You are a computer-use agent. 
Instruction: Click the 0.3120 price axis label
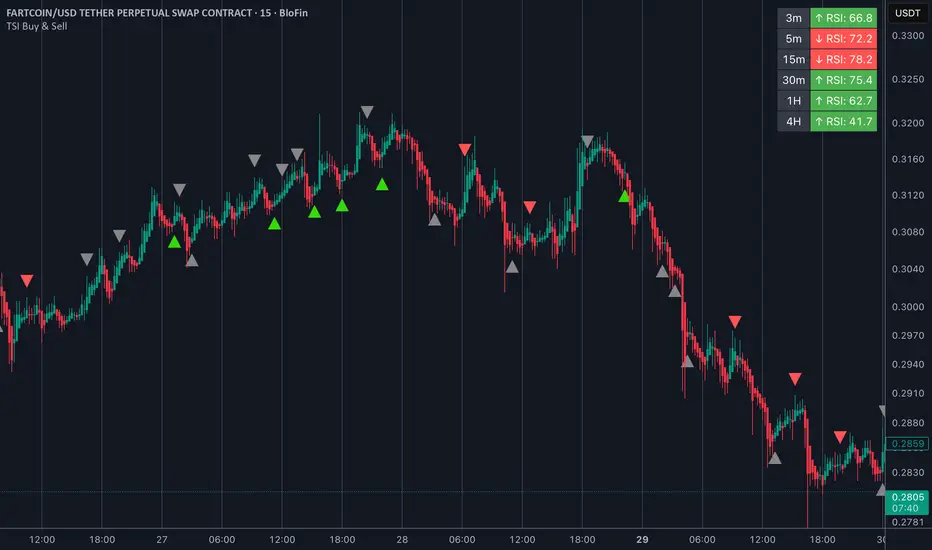pos(908,195)
